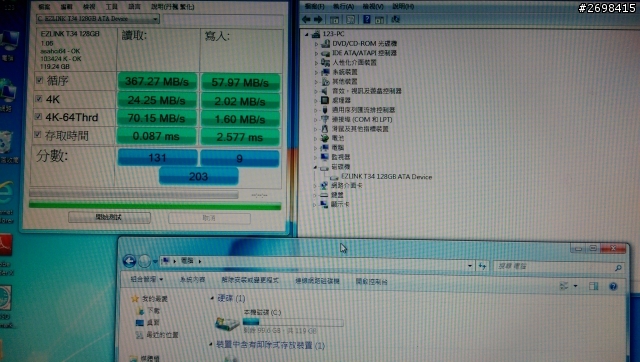Click the show/hide console tree toolbar icon

click(334, 19)
